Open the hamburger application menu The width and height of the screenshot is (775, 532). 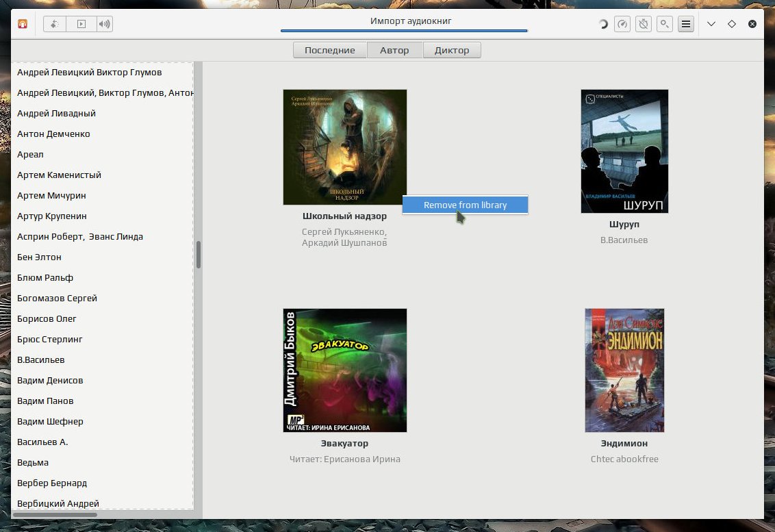tap(686, 24)
